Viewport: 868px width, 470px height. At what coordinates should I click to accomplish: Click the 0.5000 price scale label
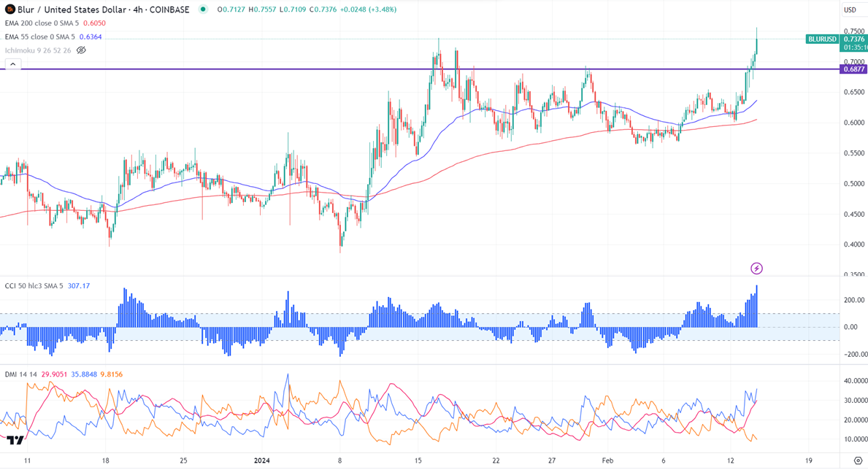coord(854,184)
